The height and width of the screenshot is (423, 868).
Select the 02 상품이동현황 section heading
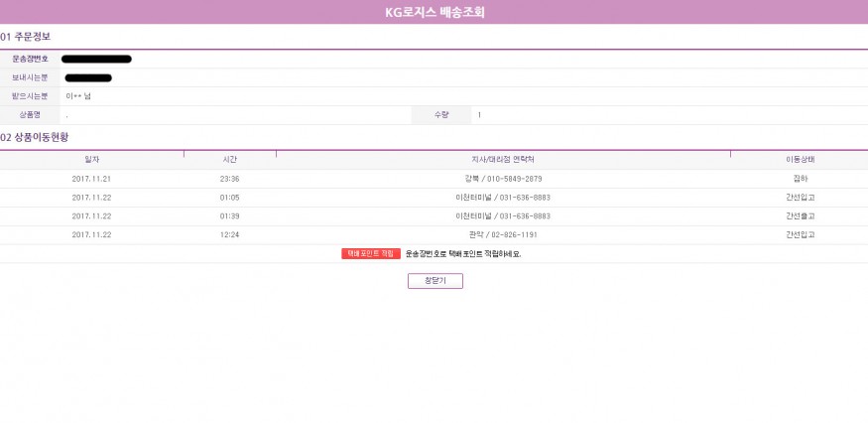[34, 136]
